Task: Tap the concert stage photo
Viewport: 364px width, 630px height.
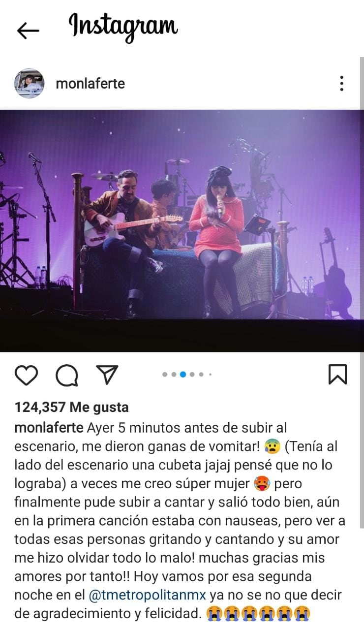Action: pos(182,230)
